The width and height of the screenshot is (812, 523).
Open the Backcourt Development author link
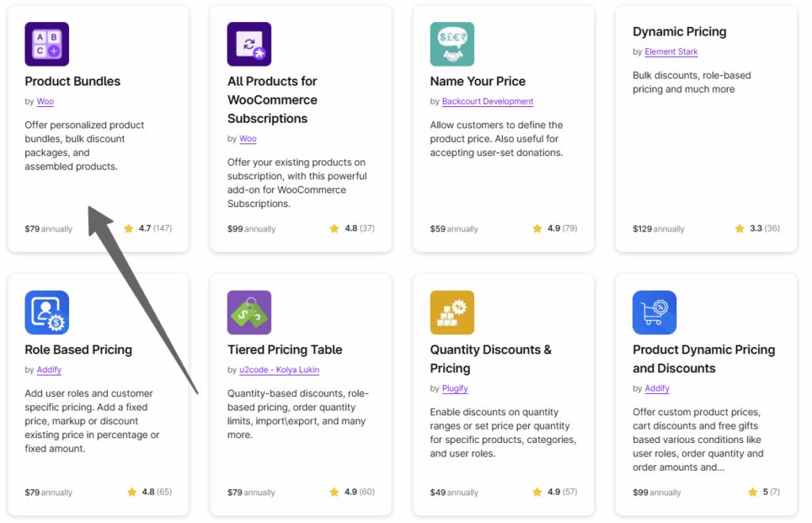click(488, 101)
